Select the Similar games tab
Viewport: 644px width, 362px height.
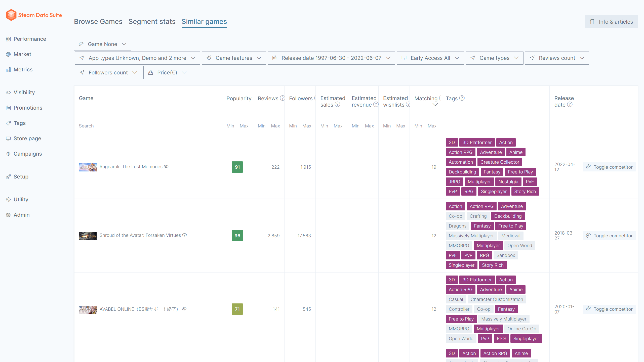(204, 22)
